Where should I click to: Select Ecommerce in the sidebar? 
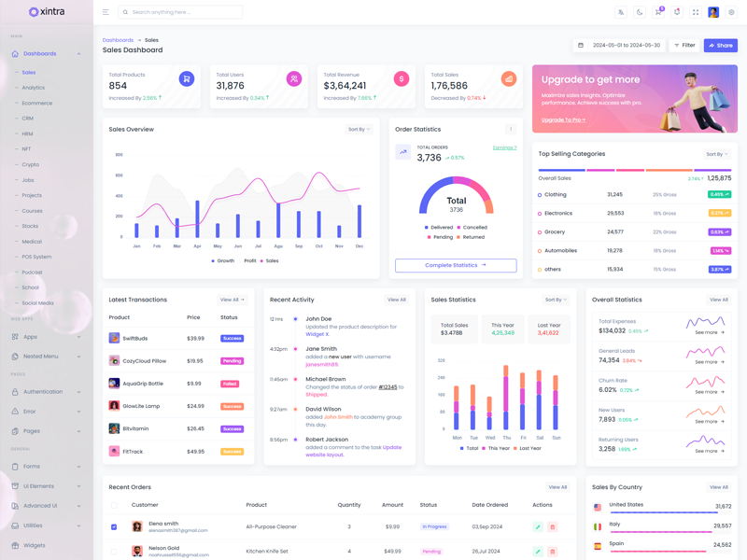pyautogui.click(x=37, y=103)
